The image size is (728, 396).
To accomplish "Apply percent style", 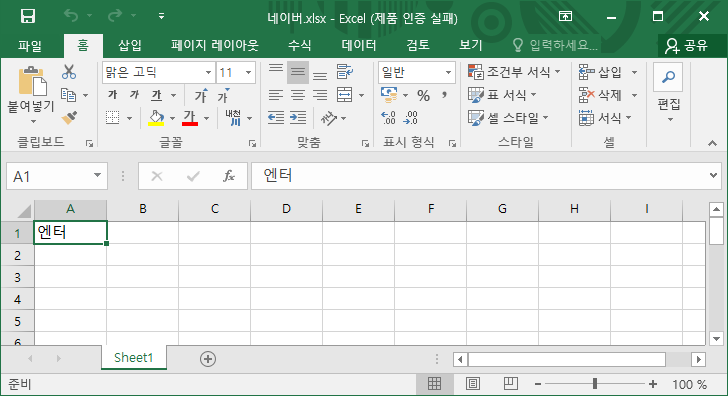I will [x=423, y=96].
